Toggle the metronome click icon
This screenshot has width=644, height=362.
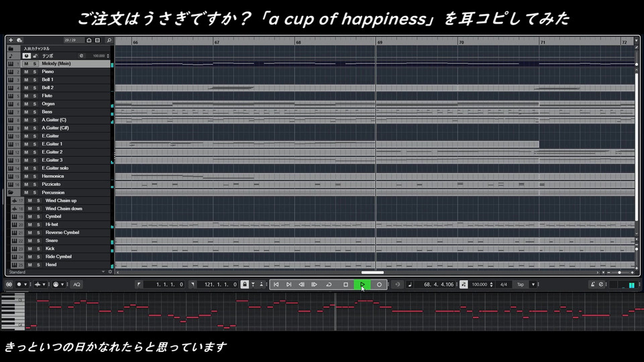tap(592, 284)
